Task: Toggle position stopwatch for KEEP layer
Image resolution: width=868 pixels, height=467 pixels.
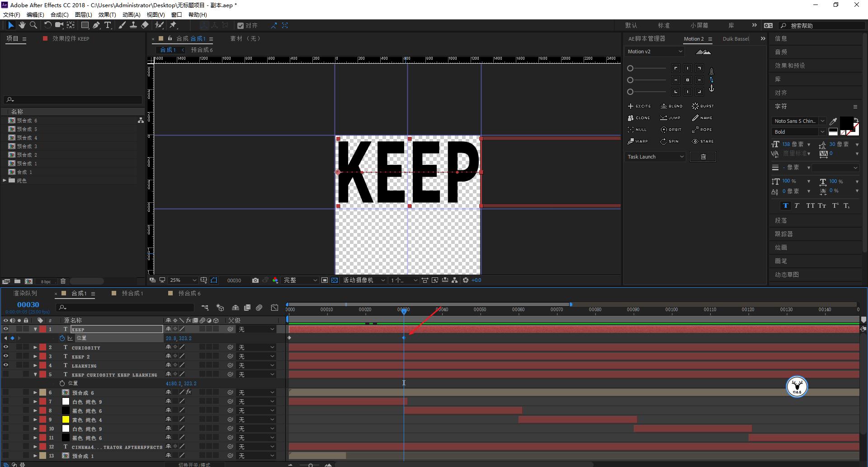Action: pos(62,338)
